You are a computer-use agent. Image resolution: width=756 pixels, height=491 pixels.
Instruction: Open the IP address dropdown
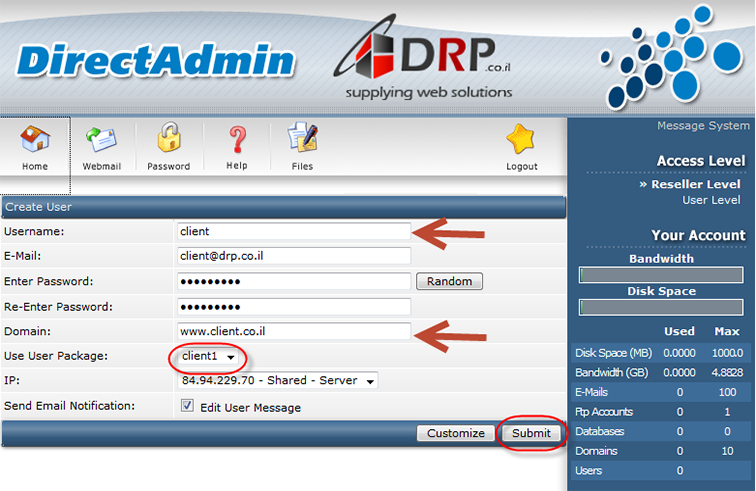[x=278, y=381]
